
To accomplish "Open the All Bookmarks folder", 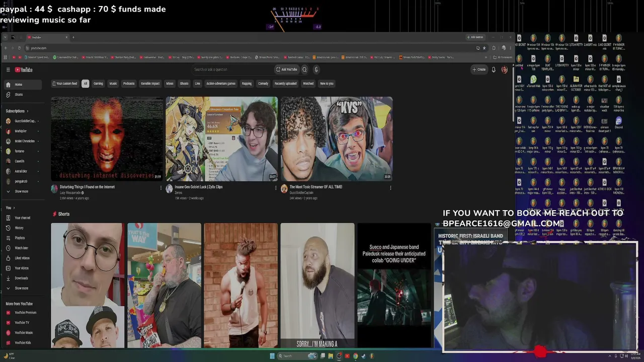I will coord(502,57).
